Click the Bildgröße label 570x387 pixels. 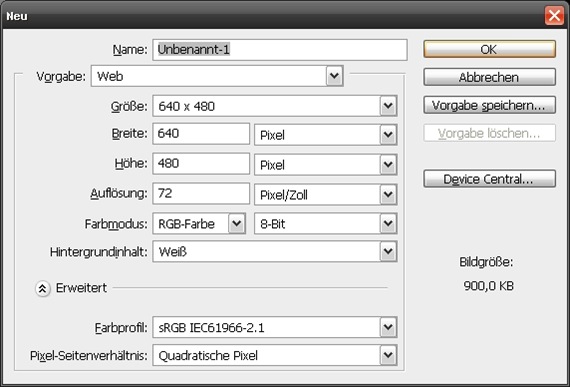click(x=486, y=262)
